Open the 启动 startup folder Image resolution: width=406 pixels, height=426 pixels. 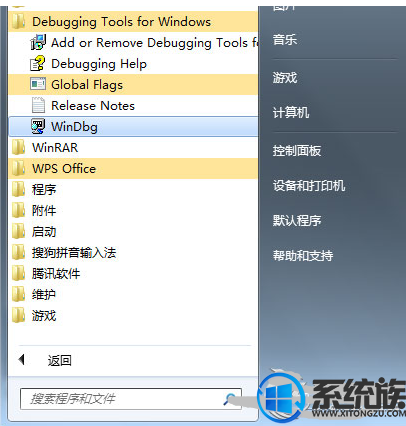pos(133,232)
